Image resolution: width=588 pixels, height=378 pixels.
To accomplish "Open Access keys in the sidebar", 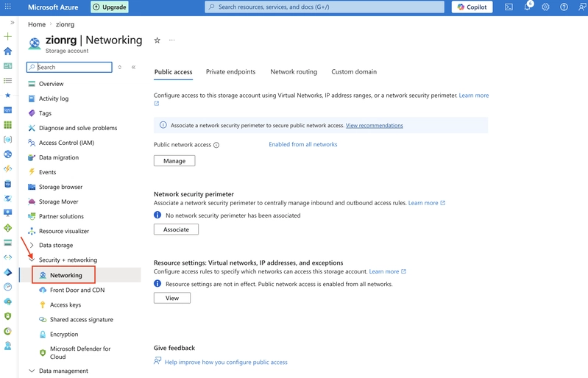I will 65,305.
